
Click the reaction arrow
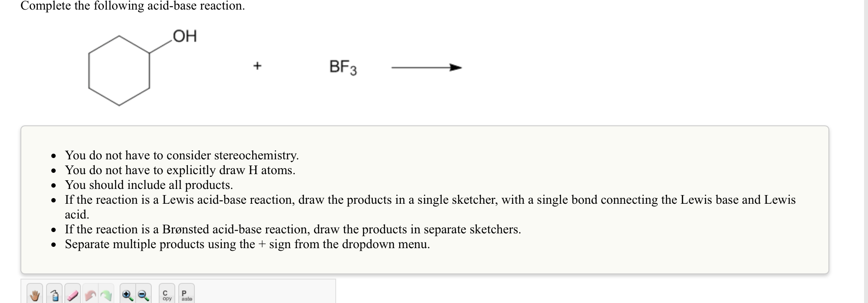426,67
